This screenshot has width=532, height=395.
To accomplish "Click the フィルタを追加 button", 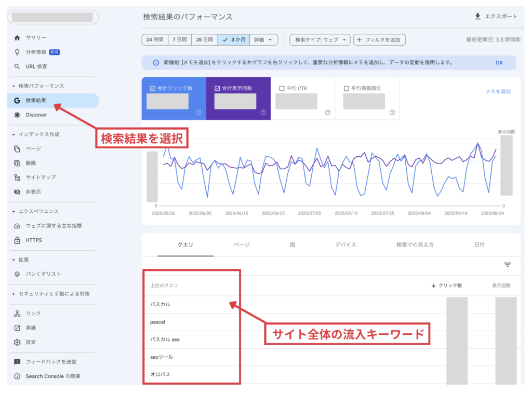I will [379, 39].
